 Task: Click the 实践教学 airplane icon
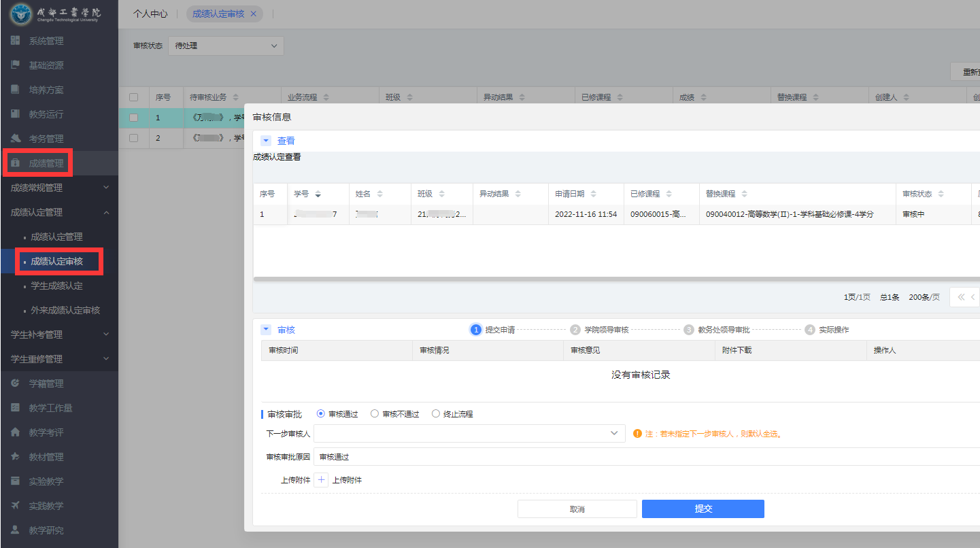pos(16,506)
